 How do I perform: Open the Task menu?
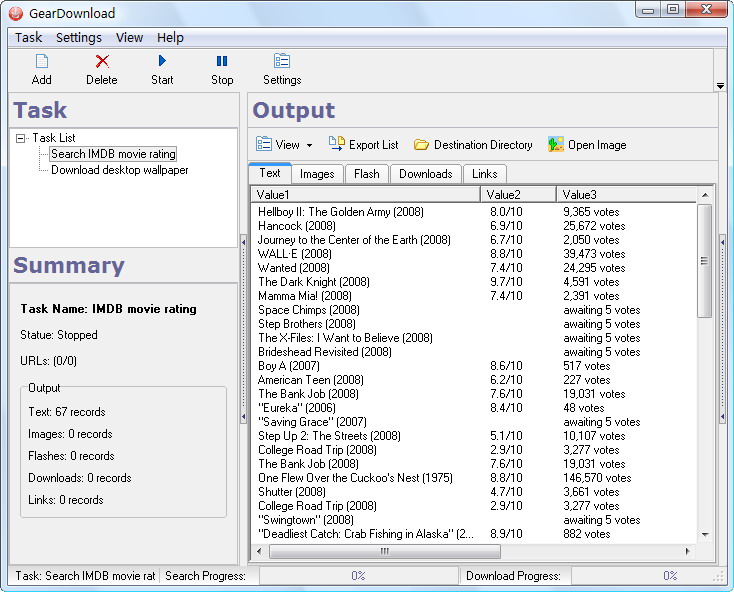(x=28, y=38)
